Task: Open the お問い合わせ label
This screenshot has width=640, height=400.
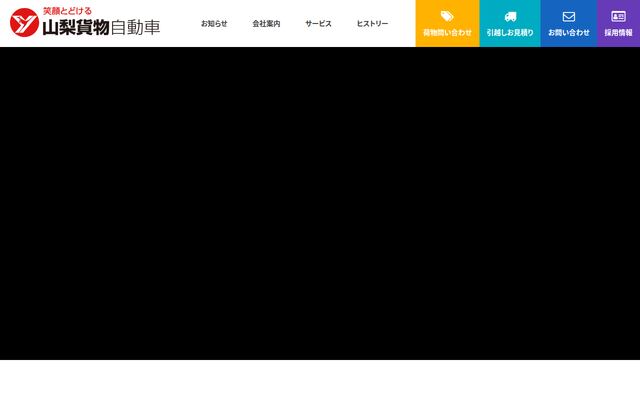Action: [569, 33]
